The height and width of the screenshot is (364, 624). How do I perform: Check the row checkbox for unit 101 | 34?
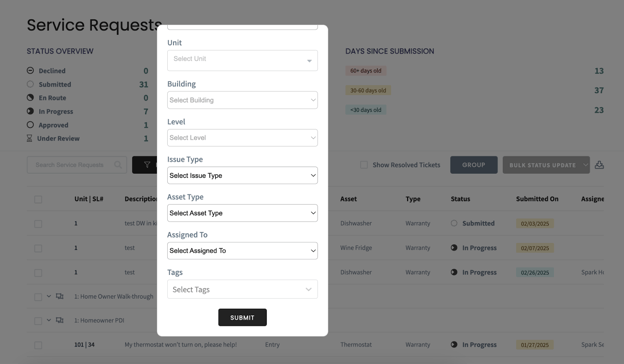pyautogui.click(x=38, y=345)
